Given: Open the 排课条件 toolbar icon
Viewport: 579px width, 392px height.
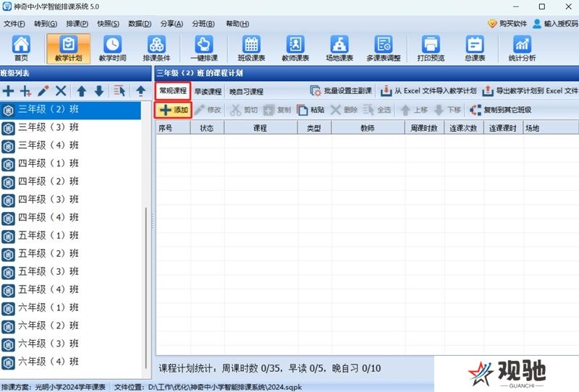Looking at the screenshot, I should coord(156,48).
